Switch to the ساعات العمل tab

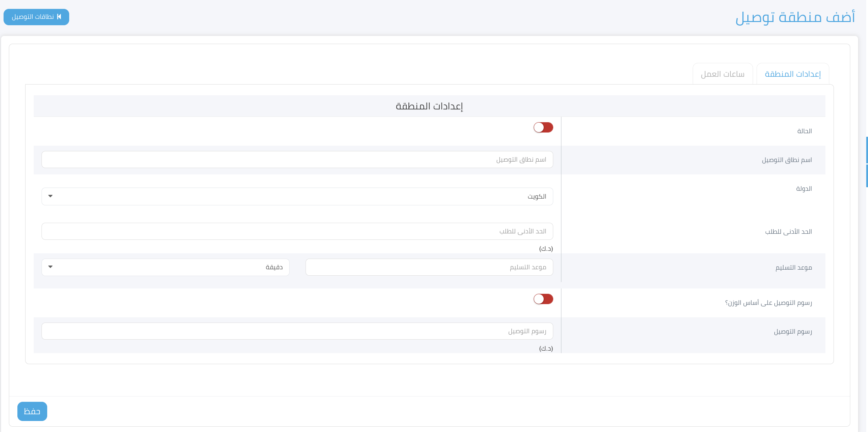(723, 74)
